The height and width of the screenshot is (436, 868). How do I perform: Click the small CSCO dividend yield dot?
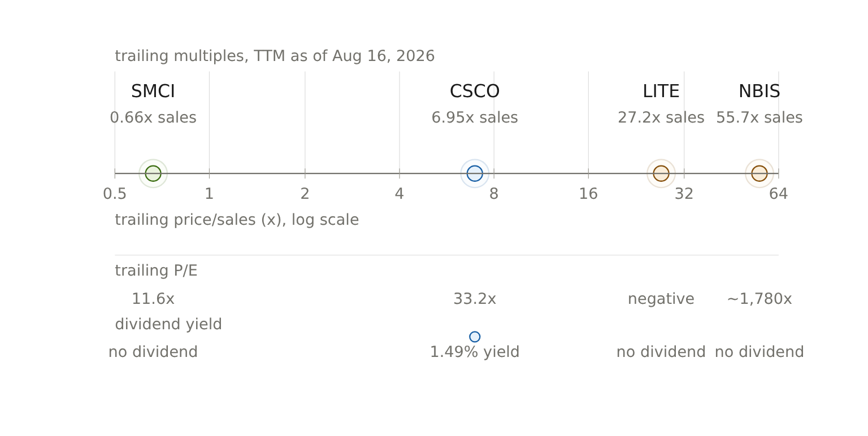[x=475, y=337]
